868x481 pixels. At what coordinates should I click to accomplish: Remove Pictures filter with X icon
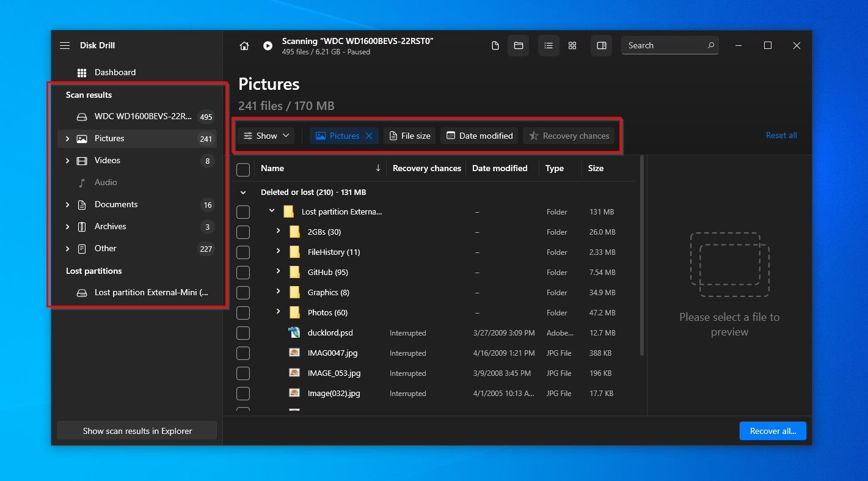tap(369, 136)
